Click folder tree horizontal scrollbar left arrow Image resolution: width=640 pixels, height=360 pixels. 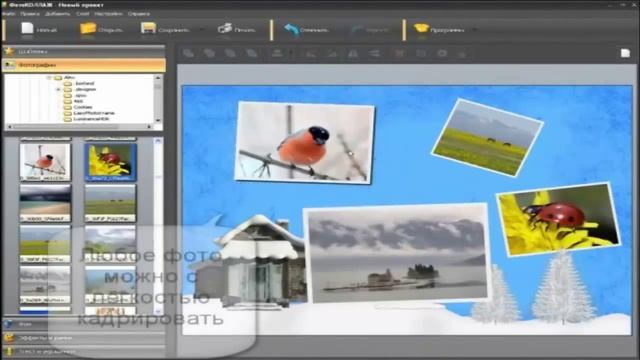pyautogui.click(x=10, y=127)
